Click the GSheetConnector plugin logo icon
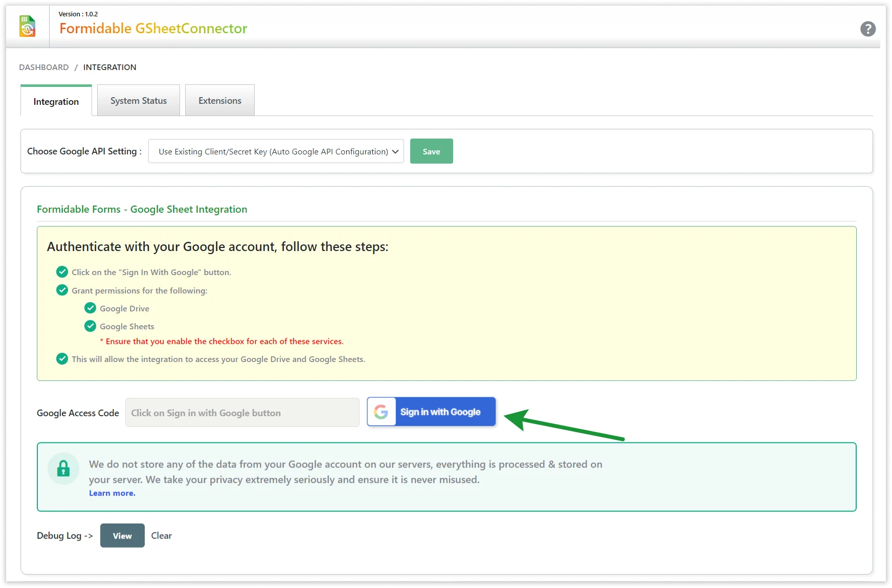This screenshot has width=892, height=588. (x=28, y=27)
